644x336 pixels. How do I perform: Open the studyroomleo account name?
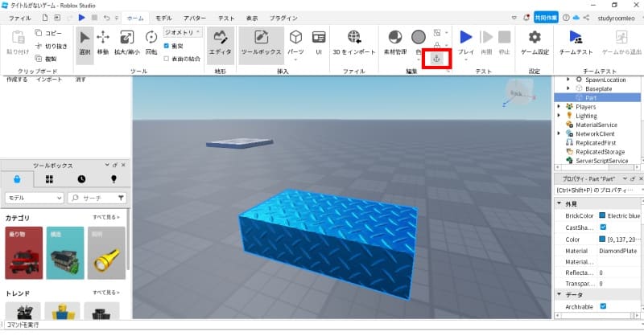coord(616,18)
